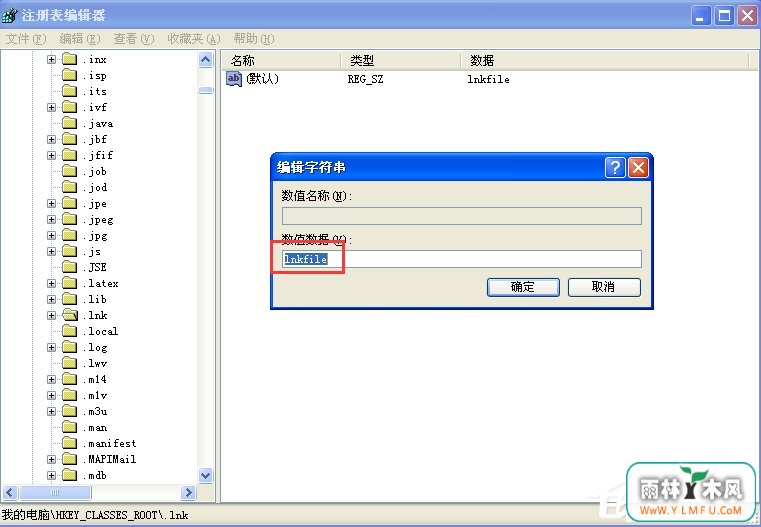
Task: Click the .man folder icon
Action: tap(69, 428)
